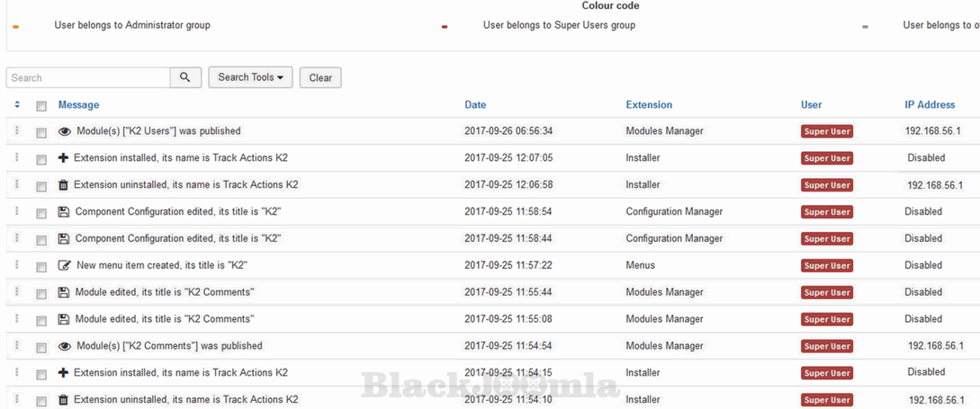Image resolution: width=980 pixels, height=409 pixels.
Task: Sort the table by Date column
Action: pyautogui.click(x=475, y=105)
